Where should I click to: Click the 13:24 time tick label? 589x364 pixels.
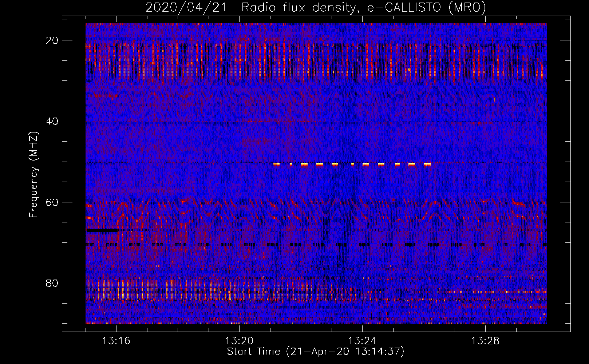pyautogui.click(x=363, y=341)
